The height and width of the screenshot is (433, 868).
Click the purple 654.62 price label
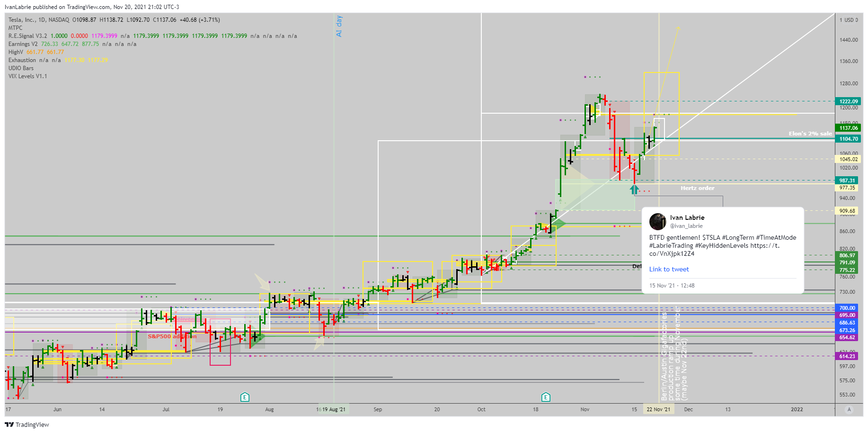tap(848, 337)
